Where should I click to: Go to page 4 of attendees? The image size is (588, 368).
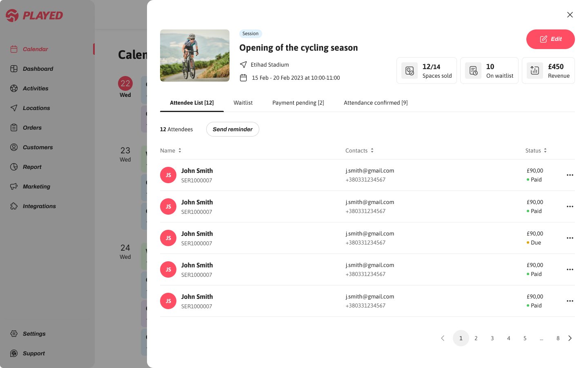(509, 338)
